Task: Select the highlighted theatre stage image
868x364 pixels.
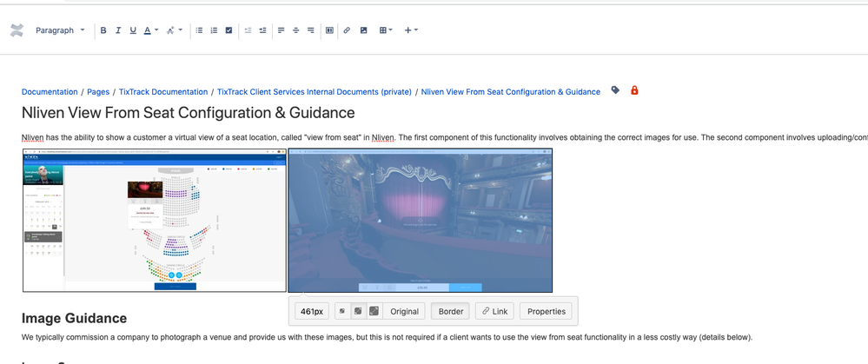Action: point(421,220)
